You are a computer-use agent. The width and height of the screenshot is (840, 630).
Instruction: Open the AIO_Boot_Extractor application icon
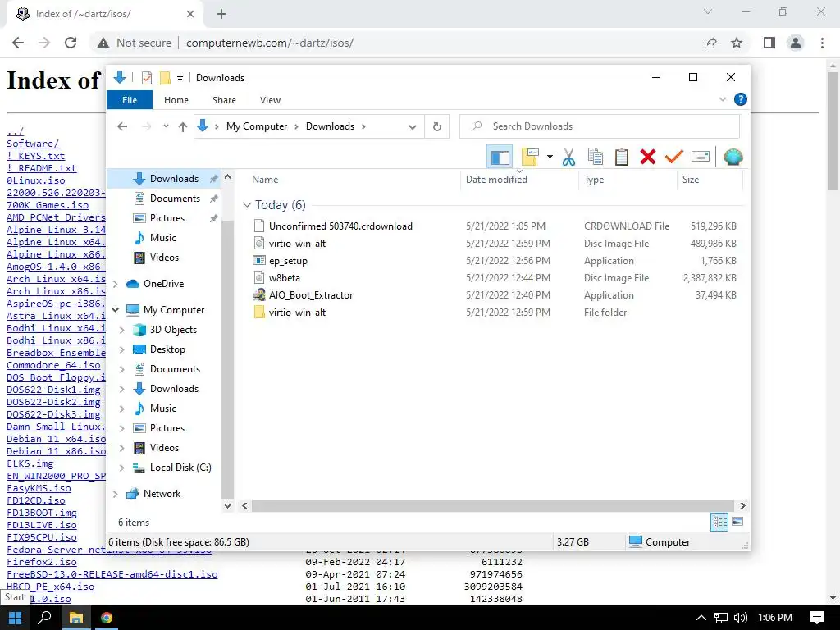[x=259, y=294]
